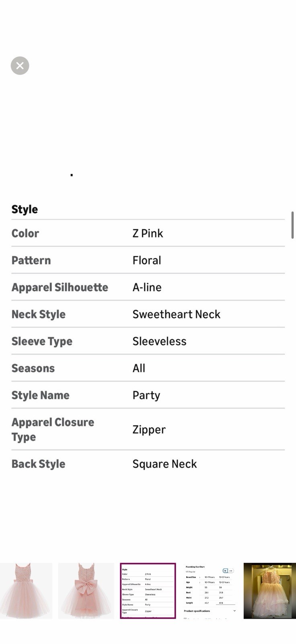This screenshot has width=296, height=644.
Task: Open the size chart thumbnail
Action: [210, 590]
